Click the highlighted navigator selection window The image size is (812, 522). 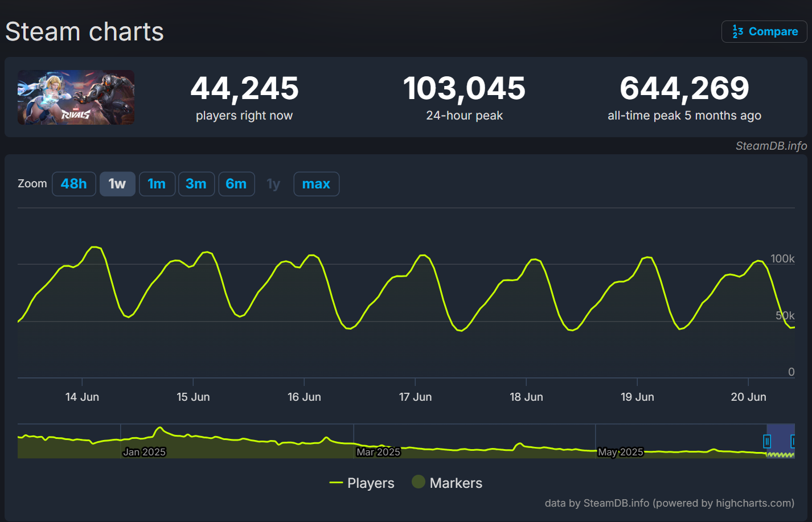(780, 441)
